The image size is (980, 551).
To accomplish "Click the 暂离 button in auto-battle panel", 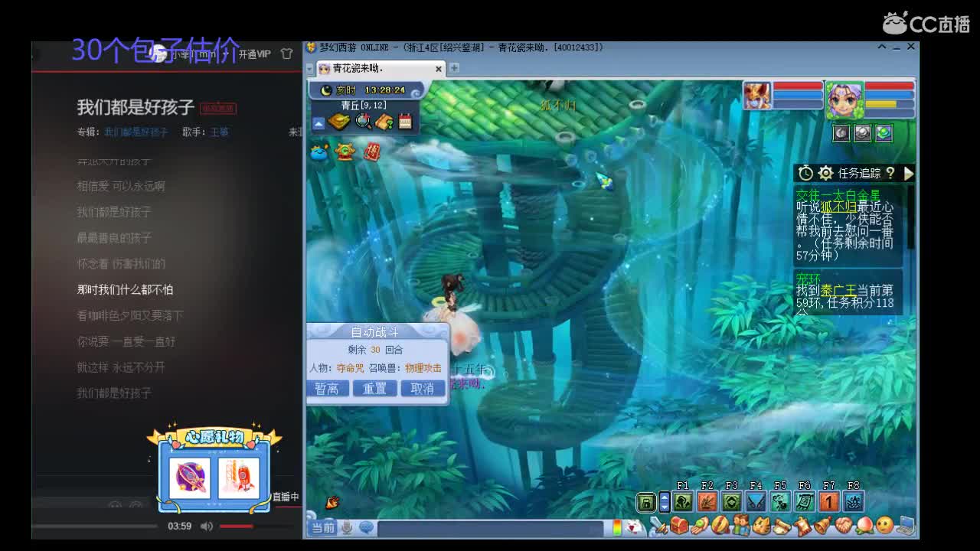I will (x=327, y=389).
